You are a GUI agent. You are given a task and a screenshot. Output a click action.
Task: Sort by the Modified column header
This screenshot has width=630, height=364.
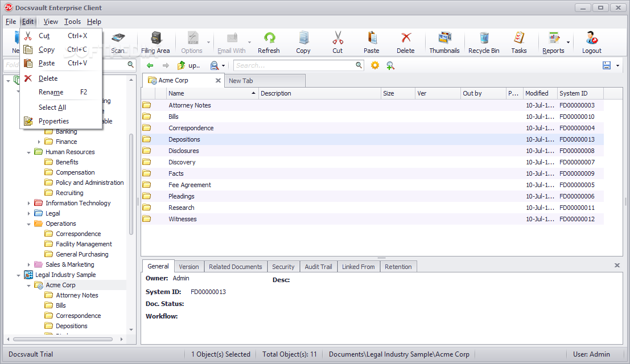click(540, 93)
